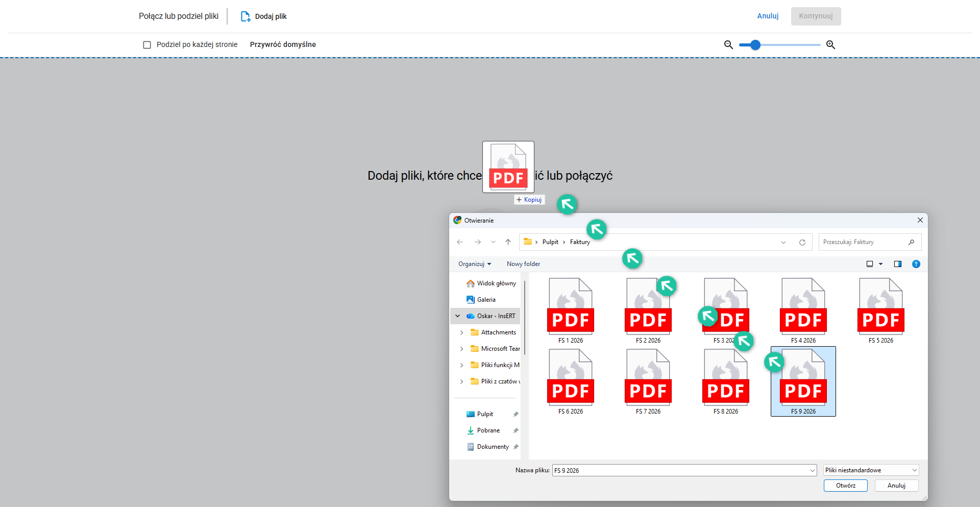Click the zoom in magnifier icon
This screenshot has width=980, height=507.
[x=830, y=45]
